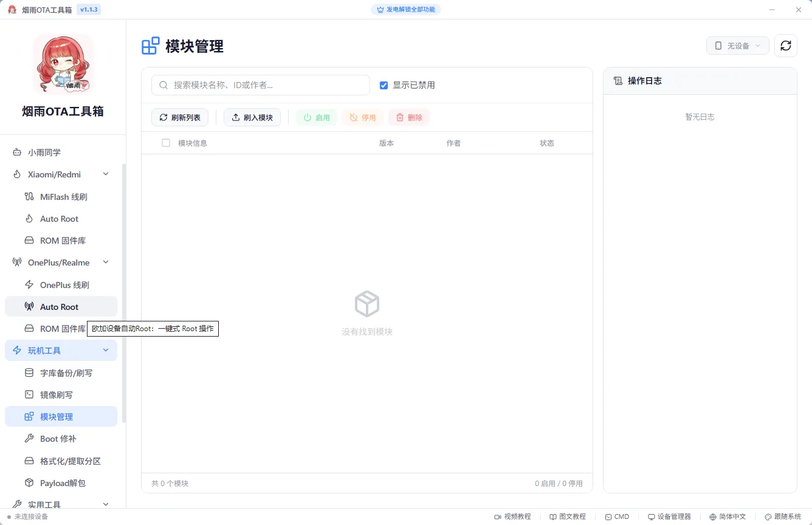Image resolution: width=812 pixels, height=525 pixels.
Task: Click the refresh icon button beside device selector
Action: (x=786, y=46)
